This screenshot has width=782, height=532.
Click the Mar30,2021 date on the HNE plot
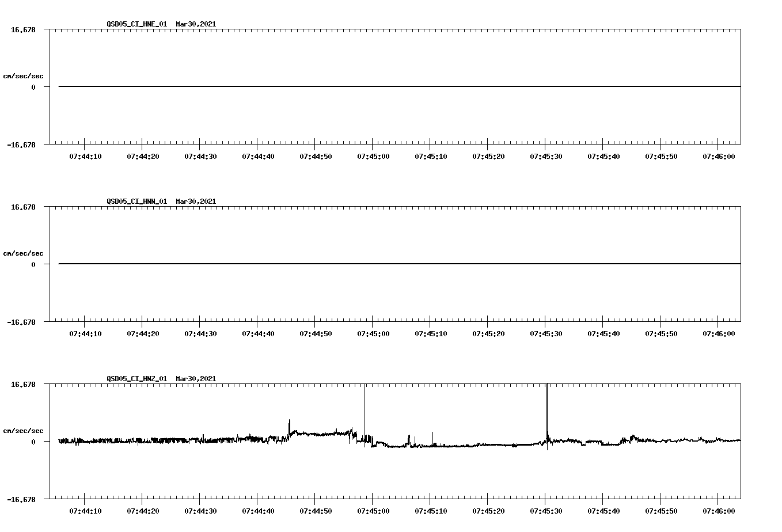[195, 24]
